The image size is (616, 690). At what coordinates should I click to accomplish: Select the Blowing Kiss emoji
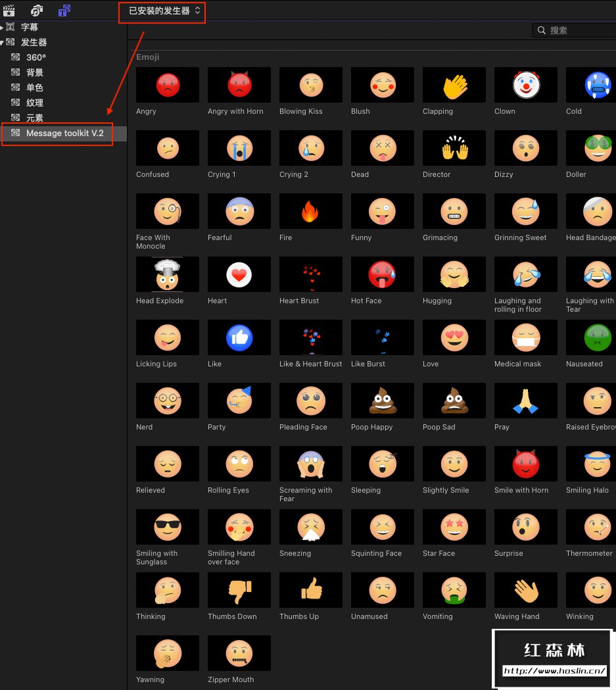click(311, 85)
